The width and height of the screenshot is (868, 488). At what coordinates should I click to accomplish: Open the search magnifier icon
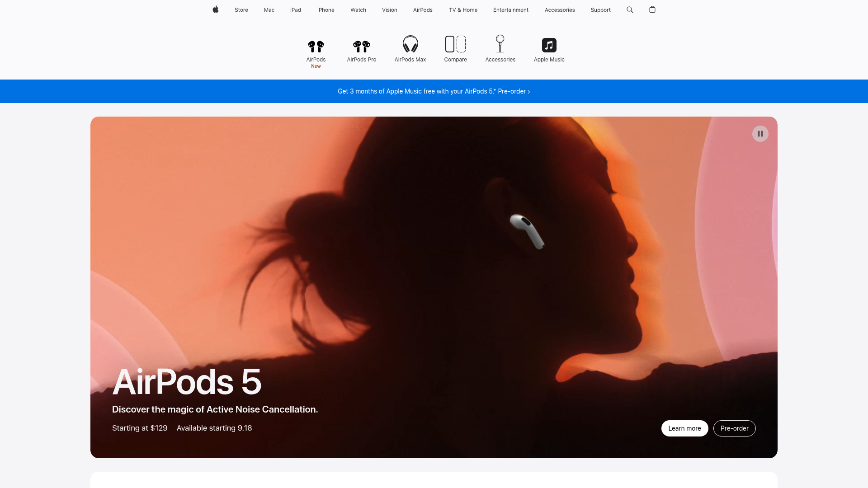pyautogui.click(x=630, y=9)
